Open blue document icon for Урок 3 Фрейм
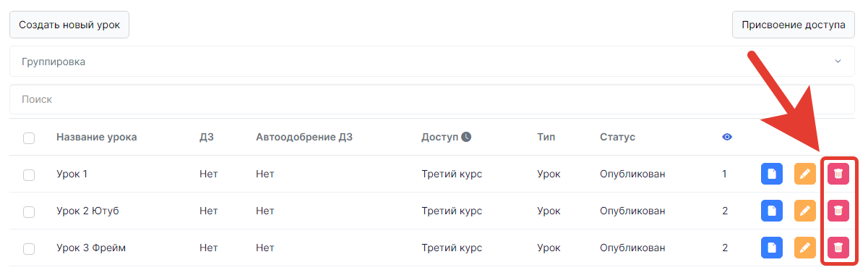Screen dimensions: 868x278 772,248
